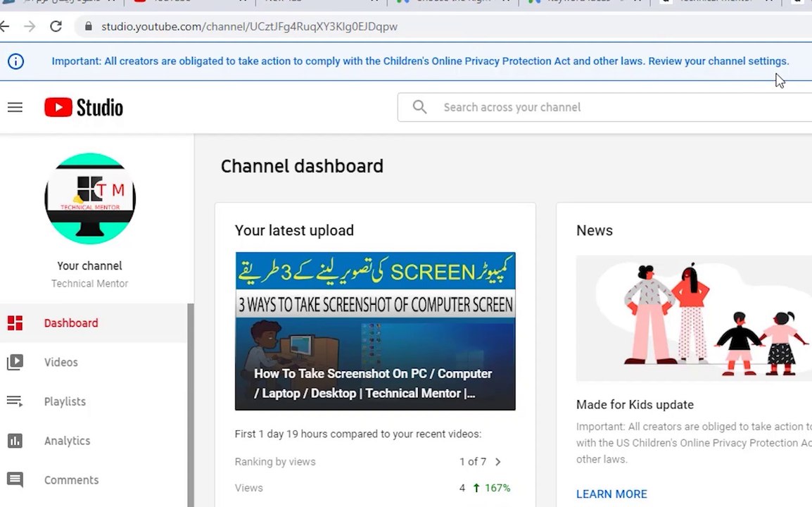Image resolution: width=812 pixels, height=507 pixels.
Task: Click the 1 of 7 ranking value
Action: pyautogui.click(x=473, y=462)
